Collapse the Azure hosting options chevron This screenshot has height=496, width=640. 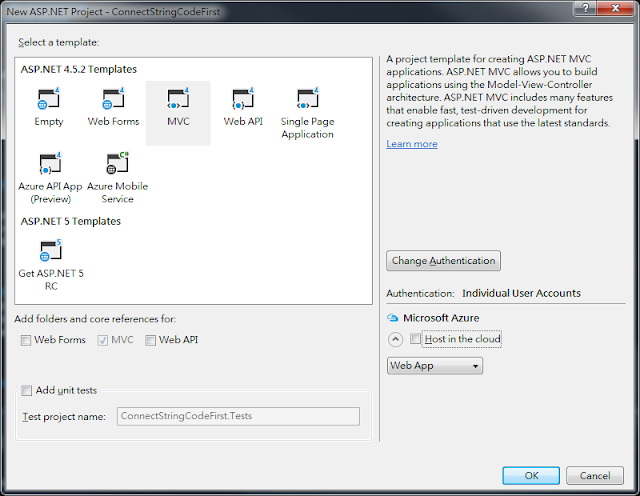(395, 339)
